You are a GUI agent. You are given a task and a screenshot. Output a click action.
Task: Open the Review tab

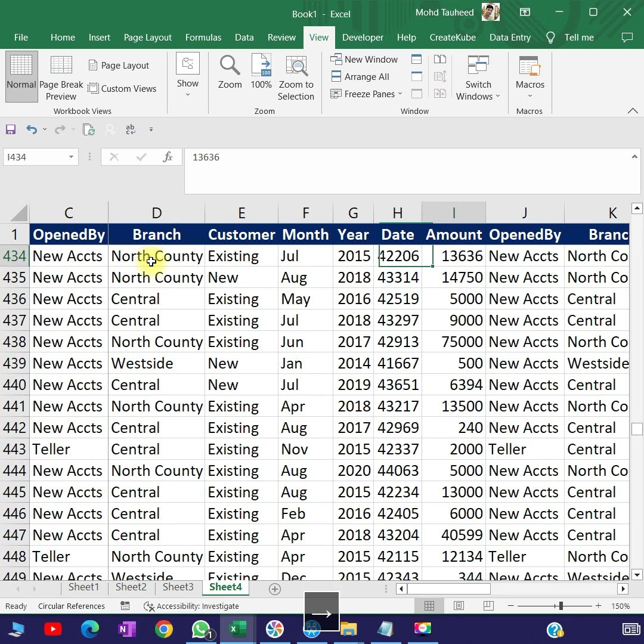(x=281, y=38)
